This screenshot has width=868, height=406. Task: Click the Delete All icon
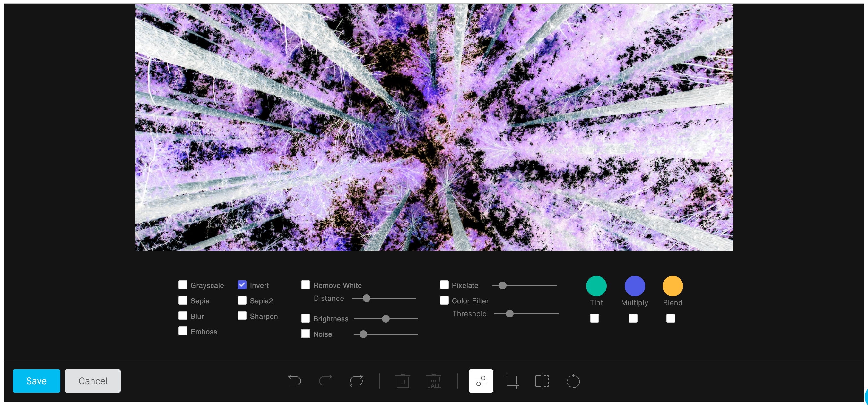coord(434,381)
